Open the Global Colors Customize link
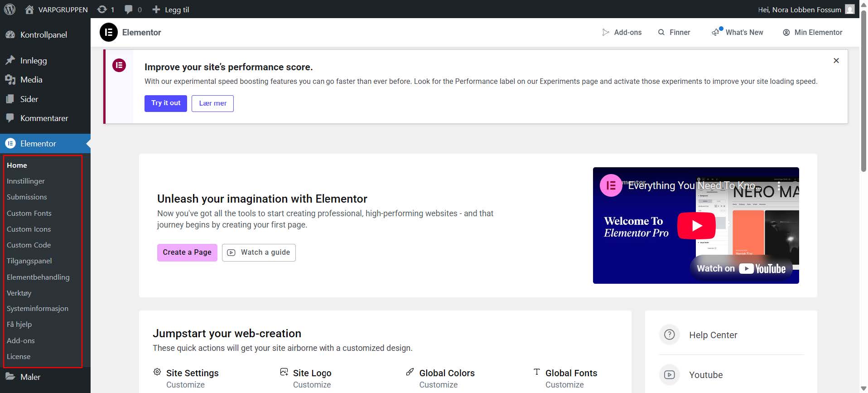The image size is (868, 393). coord(438,385)
